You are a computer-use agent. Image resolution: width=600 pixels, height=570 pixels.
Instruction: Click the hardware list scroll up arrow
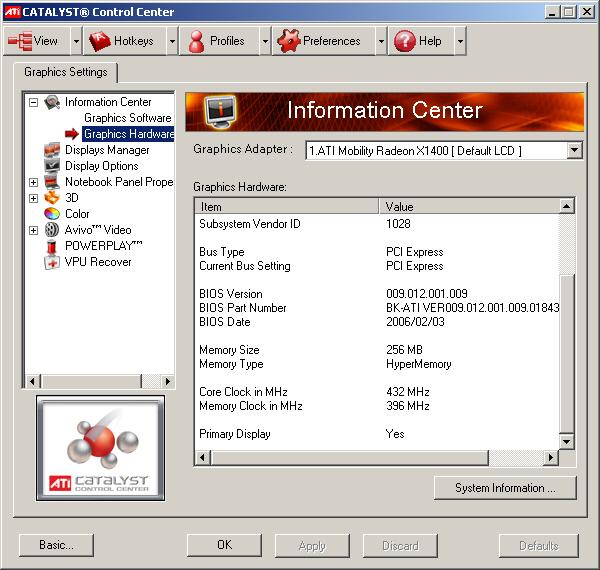pyautogui.click(x=566, y=207)
